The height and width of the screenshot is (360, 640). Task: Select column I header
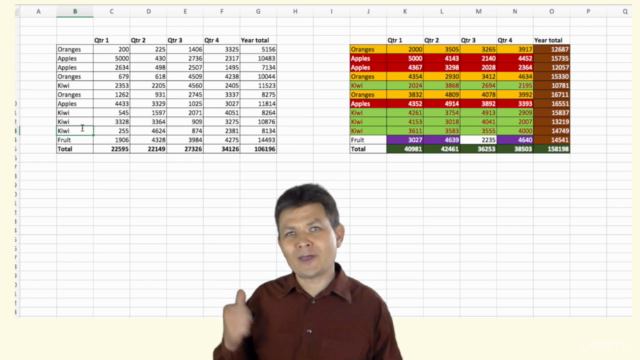pyautogui.click(x=331, y=11)
